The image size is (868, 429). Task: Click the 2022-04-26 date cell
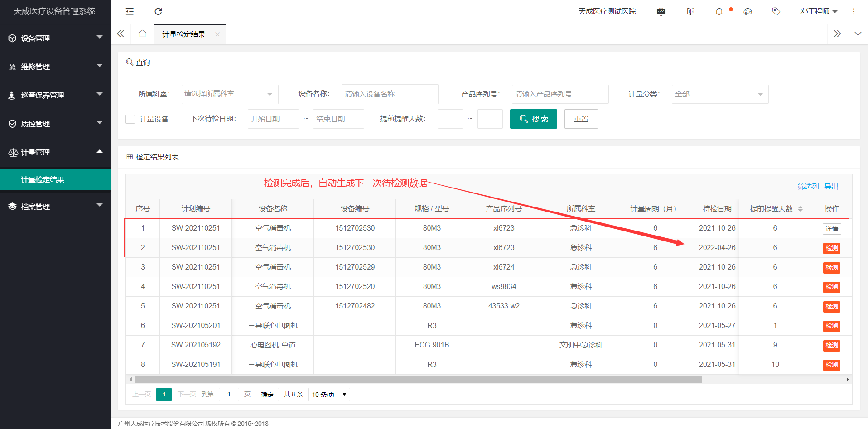tap(717, 248)
